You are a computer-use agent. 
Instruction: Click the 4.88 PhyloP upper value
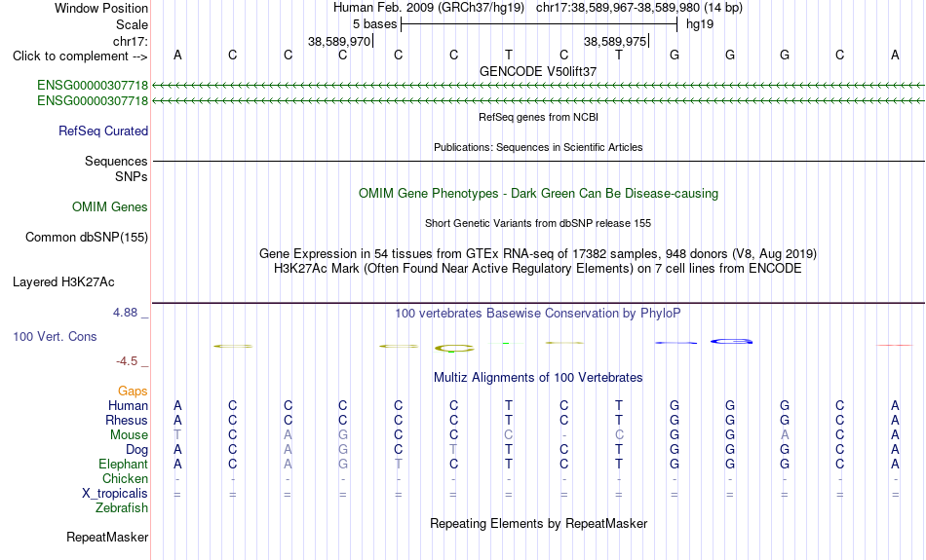[x=125, y=313]
